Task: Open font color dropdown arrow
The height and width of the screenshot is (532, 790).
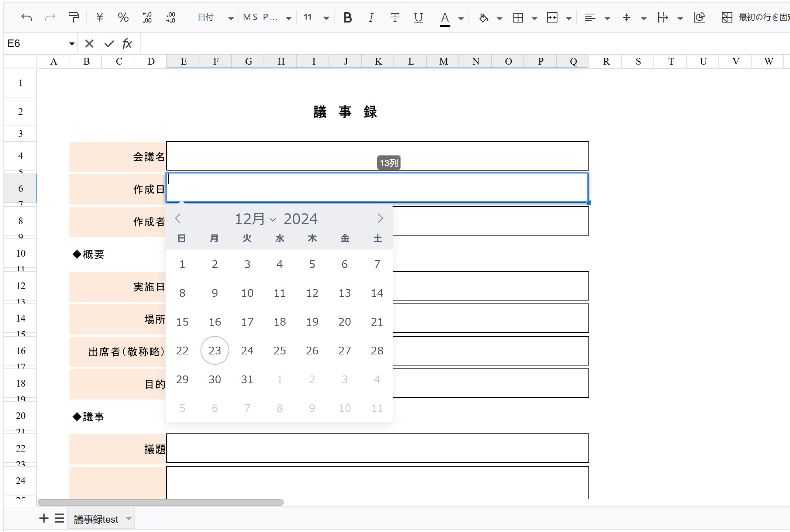Action: tap(461, 18)
